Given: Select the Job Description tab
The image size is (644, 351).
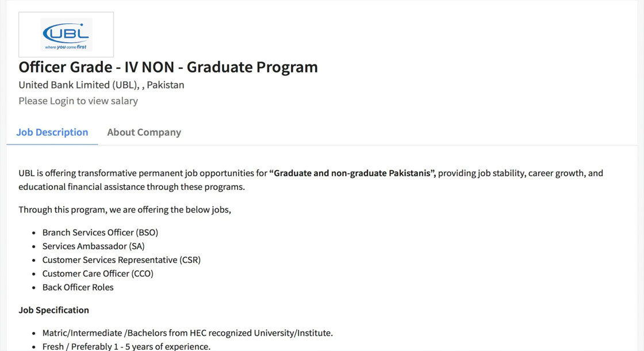Looking at the screenshot, I should [x=52, y=132].
